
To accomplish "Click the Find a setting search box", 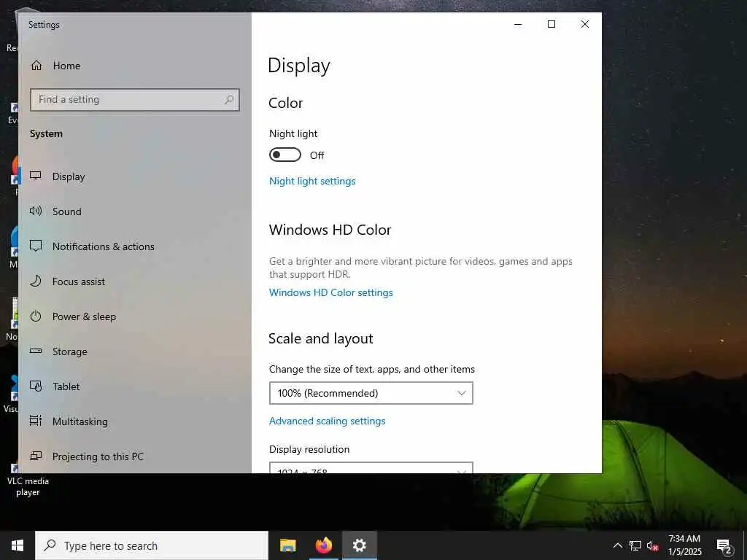I will pyautogui.click(x=135, y=99).
